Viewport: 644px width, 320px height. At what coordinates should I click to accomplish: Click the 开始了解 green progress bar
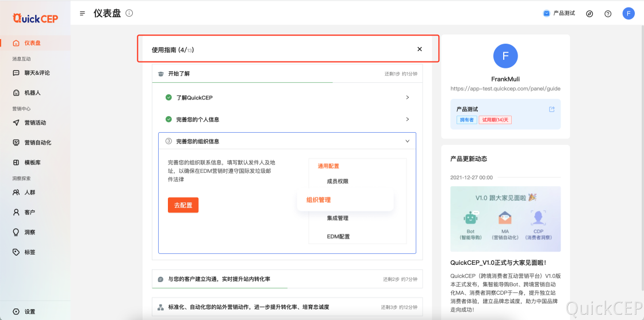tap(242, 83)
